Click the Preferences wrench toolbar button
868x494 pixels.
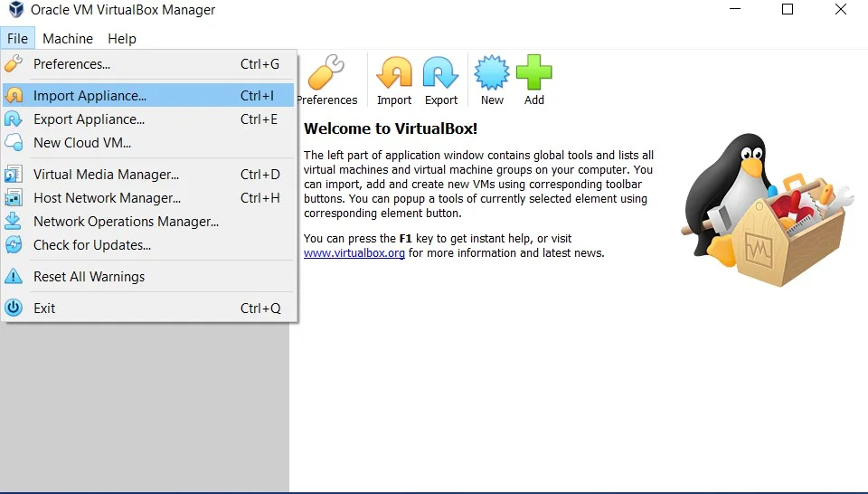(x=326, y=80)
